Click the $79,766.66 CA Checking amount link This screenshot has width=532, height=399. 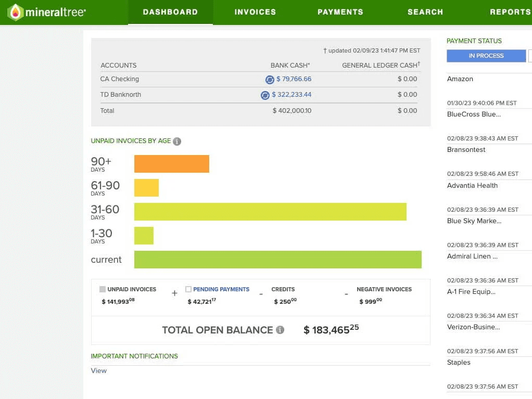pos(294,79)
